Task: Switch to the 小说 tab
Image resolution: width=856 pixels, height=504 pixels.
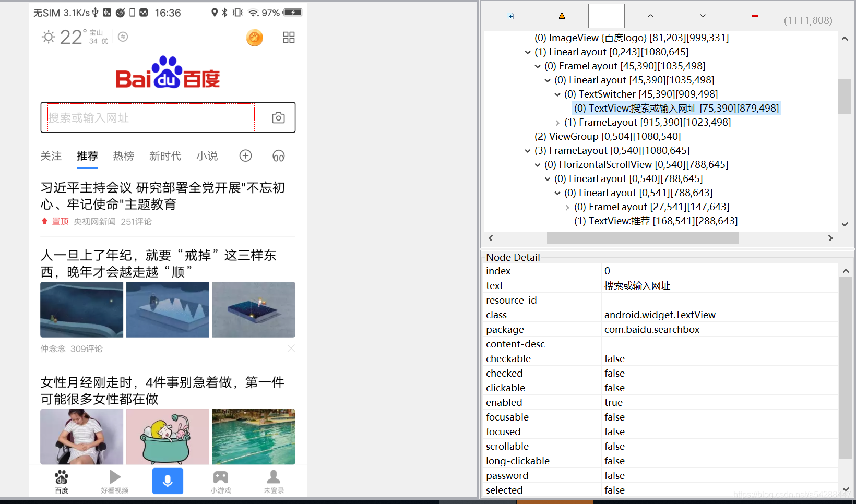Action: point(207,155)
